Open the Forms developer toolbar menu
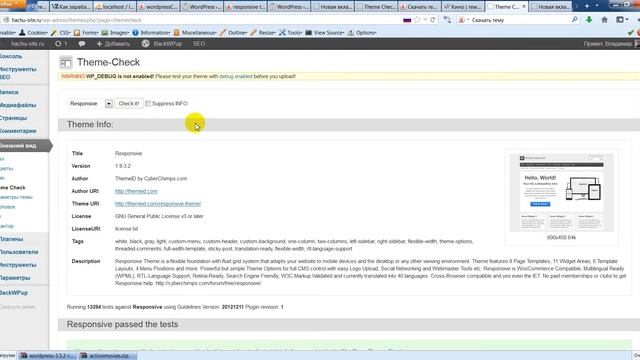The width and height of the screenshot is (640, 360). [x=86, y=33]
